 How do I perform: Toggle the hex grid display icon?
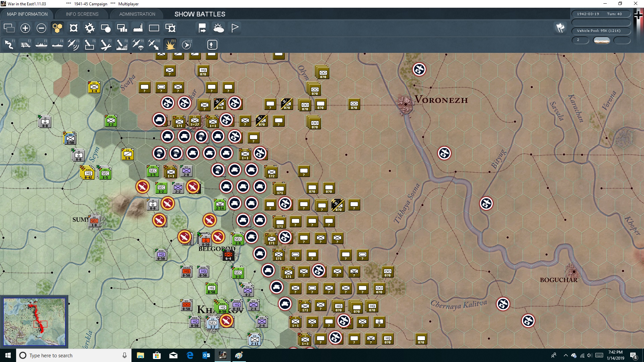[x=57, y=28]
